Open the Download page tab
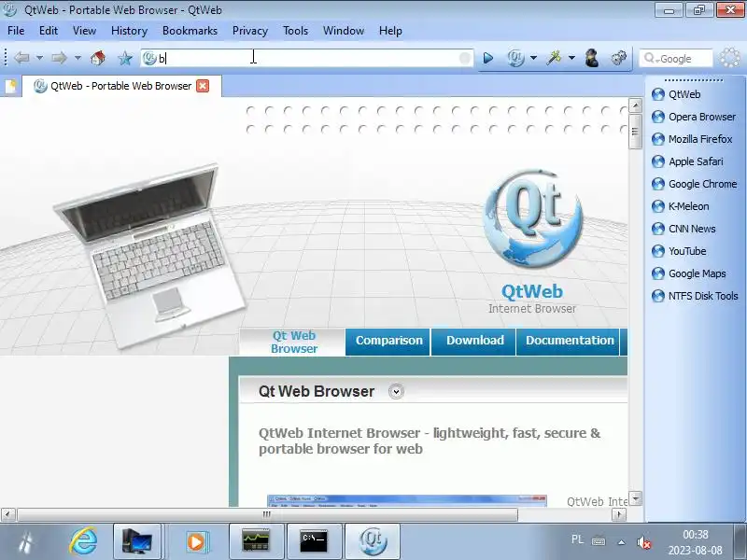The height and width of the screenshot is (560, 747). click(474, 341)
